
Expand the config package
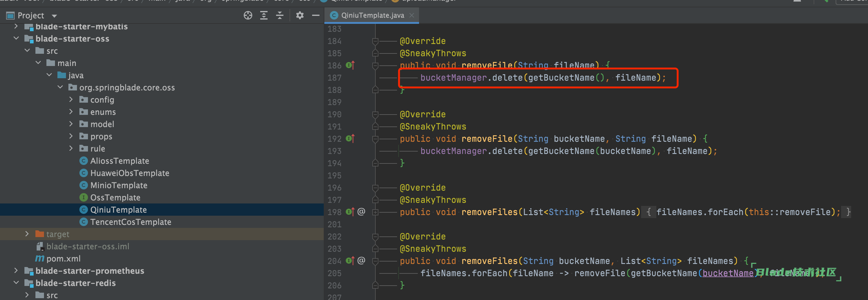[x=71, y=99]
